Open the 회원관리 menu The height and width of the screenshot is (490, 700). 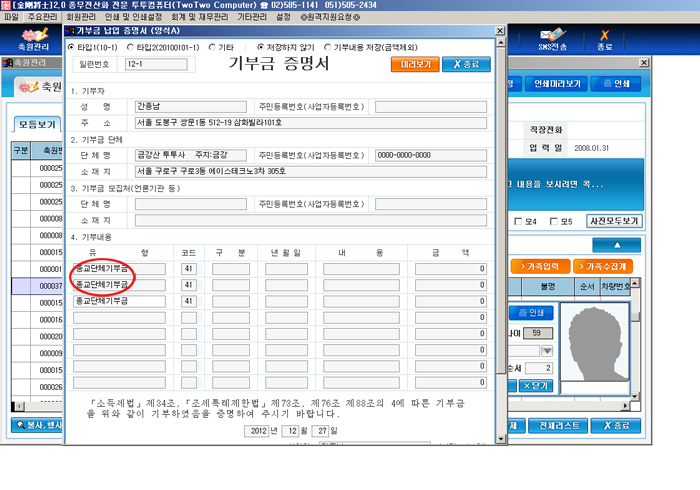(81, 17)
